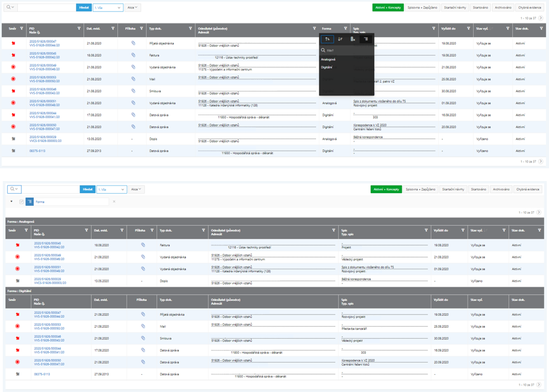Open the Akce menu in the lower panel

(136, 189)
